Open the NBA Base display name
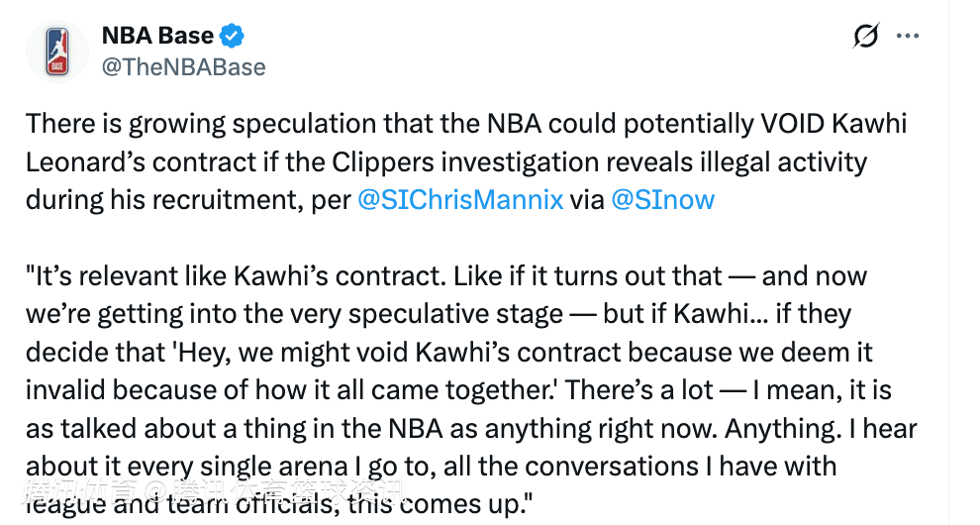 pyautogui.click(x=157, y=37)
